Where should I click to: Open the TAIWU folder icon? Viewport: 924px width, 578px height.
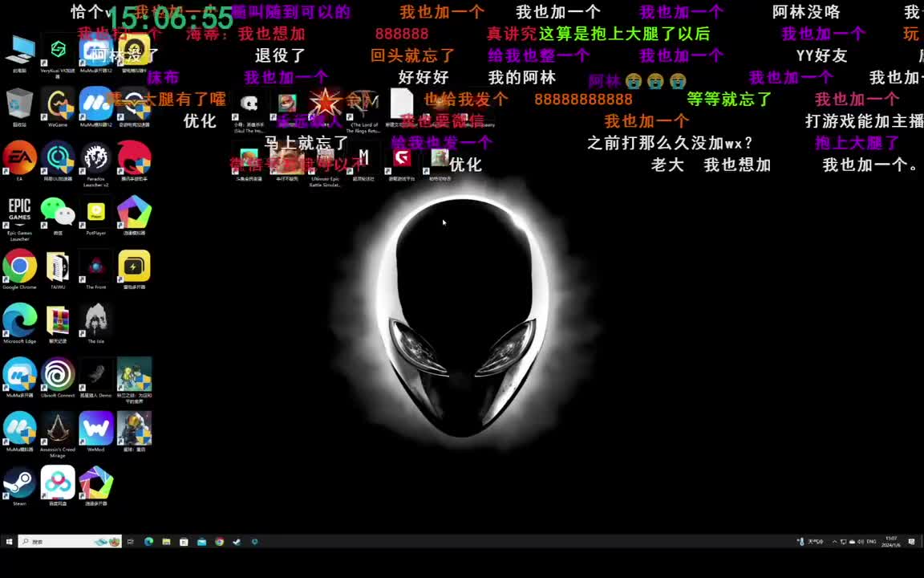coord(58,270)
